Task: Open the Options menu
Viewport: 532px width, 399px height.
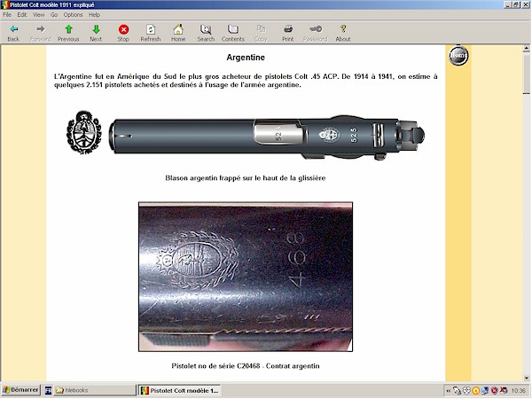Action: (x=73, y=14)
